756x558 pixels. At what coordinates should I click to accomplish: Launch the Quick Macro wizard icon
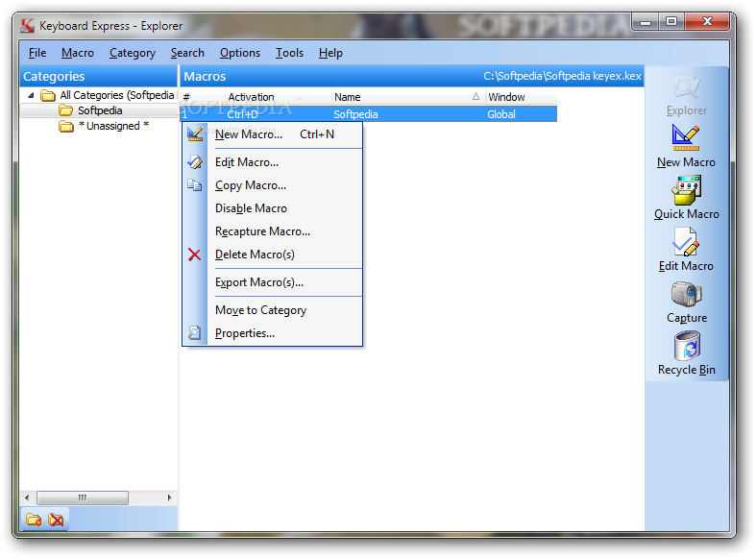point(686,190)
